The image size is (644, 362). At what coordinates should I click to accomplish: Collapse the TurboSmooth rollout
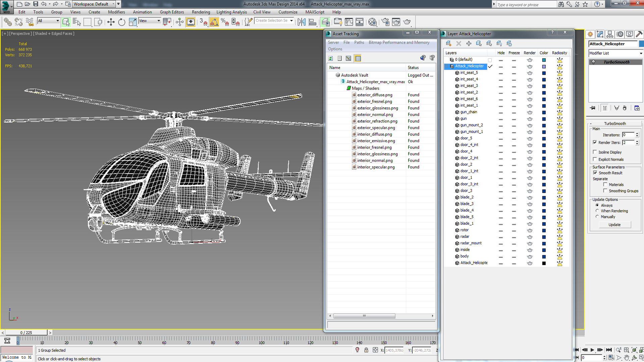click(591, 124)
